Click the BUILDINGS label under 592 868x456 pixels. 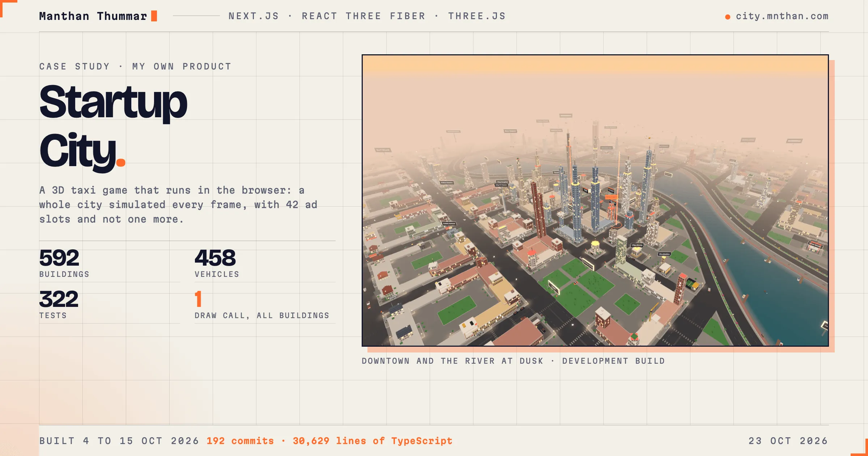(x=64, y=274)
